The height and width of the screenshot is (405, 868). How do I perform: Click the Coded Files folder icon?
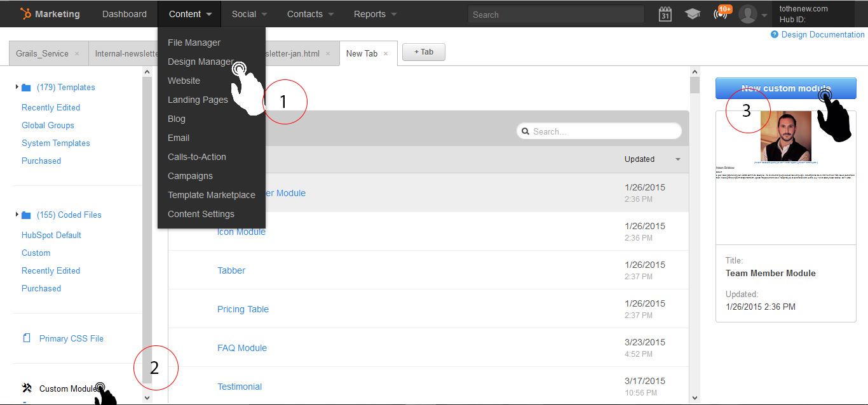(x=26, y=215)
